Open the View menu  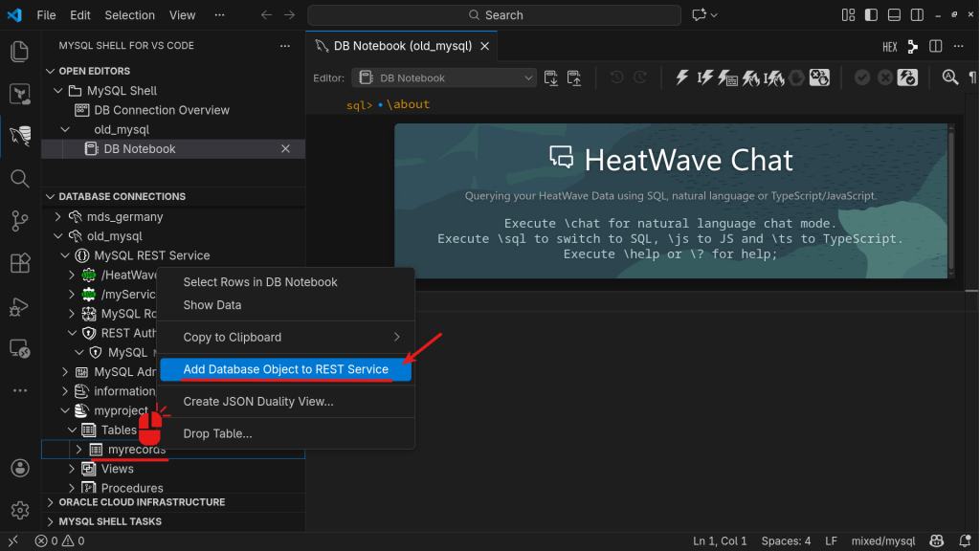(182, 15)
